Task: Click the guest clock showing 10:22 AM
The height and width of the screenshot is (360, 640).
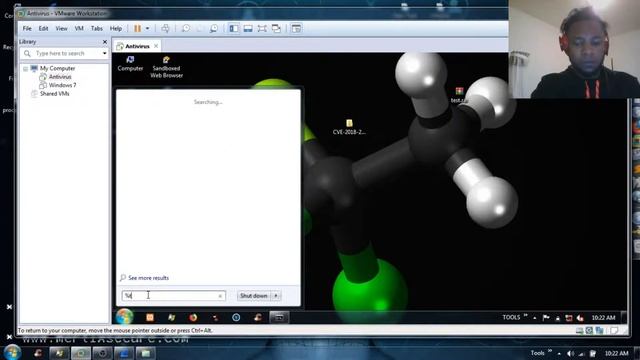Action: pyautogui.click(x=603, y=318)
